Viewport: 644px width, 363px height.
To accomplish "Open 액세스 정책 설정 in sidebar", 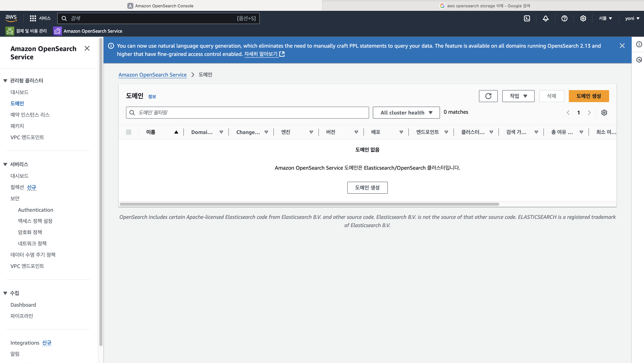I will (35, 221).
